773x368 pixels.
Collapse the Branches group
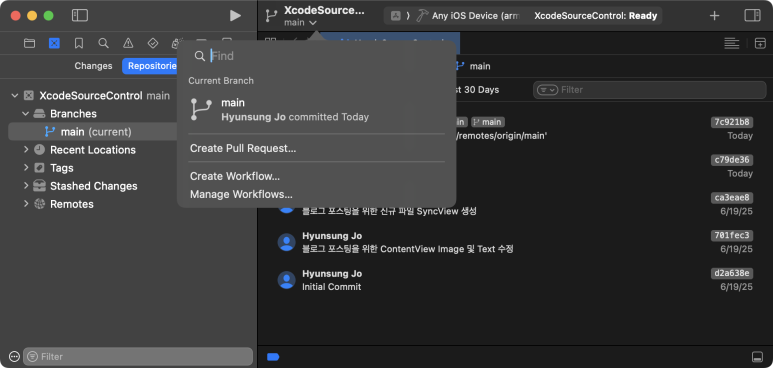[x=26, y=113]
